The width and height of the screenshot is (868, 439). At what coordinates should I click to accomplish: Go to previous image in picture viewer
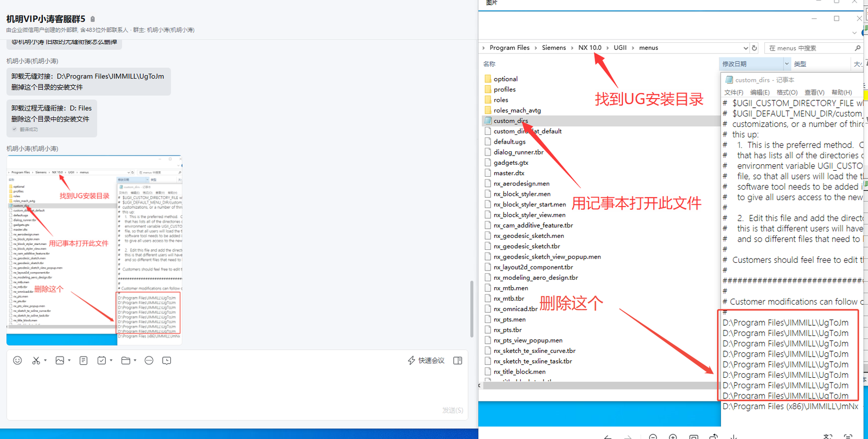point(608,436)
